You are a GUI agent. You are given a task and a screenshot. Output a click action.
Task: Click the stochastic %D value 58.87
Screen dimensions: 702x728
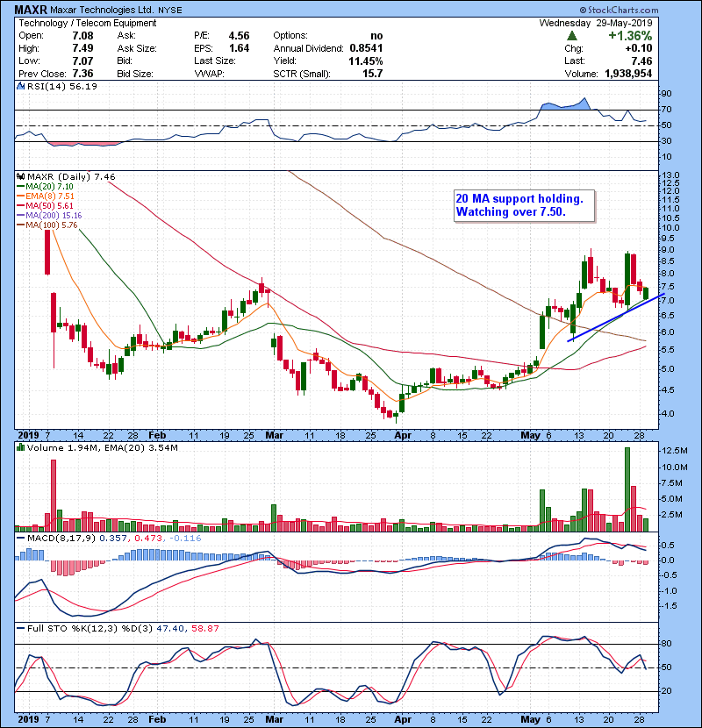[x=204, y=628]
